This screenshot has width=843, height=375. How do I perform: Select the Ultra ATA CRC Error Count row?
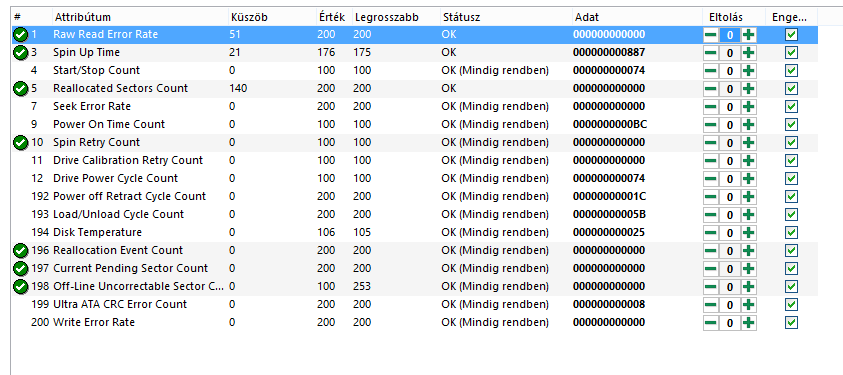pyautogui.click(x=415, y=305)
